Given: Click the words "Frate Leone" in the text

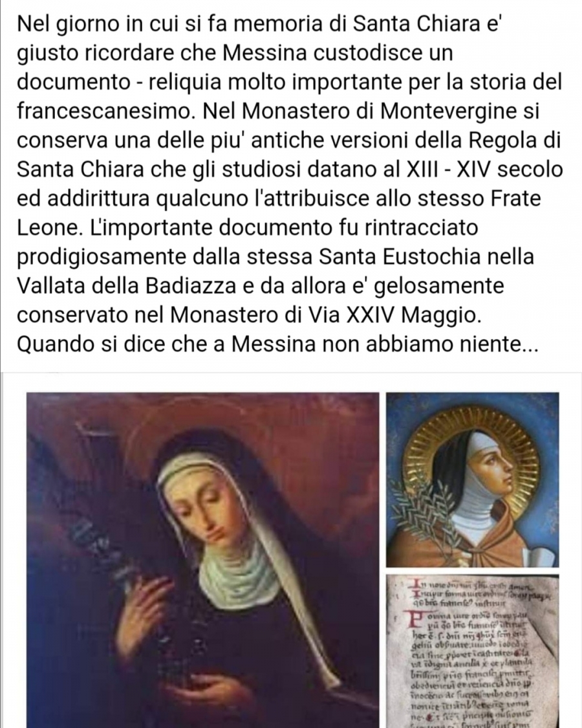Looking at the screenshot, I should coord(279,213).
